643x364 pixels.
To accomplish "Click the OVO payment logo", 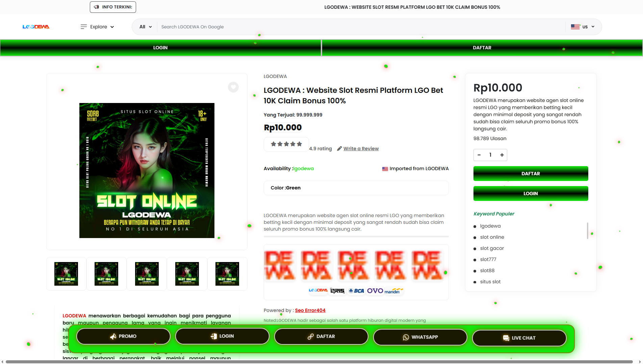I will point(375,291).
